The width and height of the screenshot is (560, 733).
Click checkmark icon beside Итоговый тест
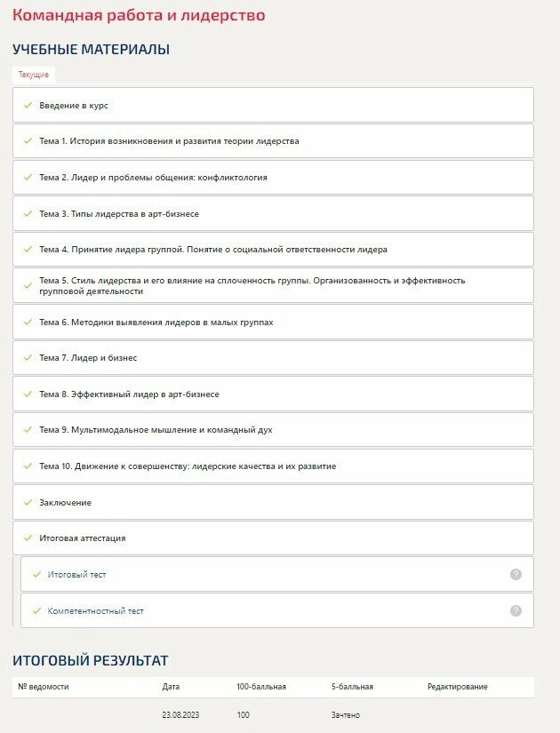[36, 574]
